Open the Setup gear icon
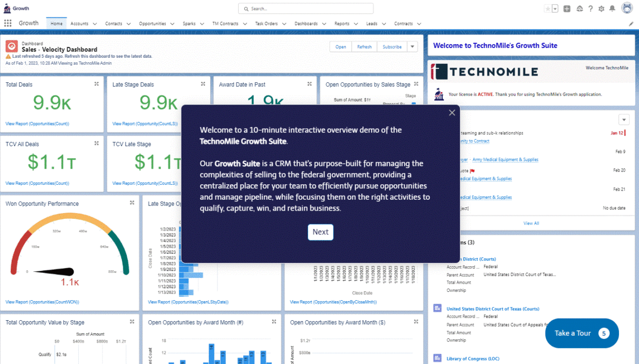The height and width of the screenshot is (364, 639). [x=601, y=8]
